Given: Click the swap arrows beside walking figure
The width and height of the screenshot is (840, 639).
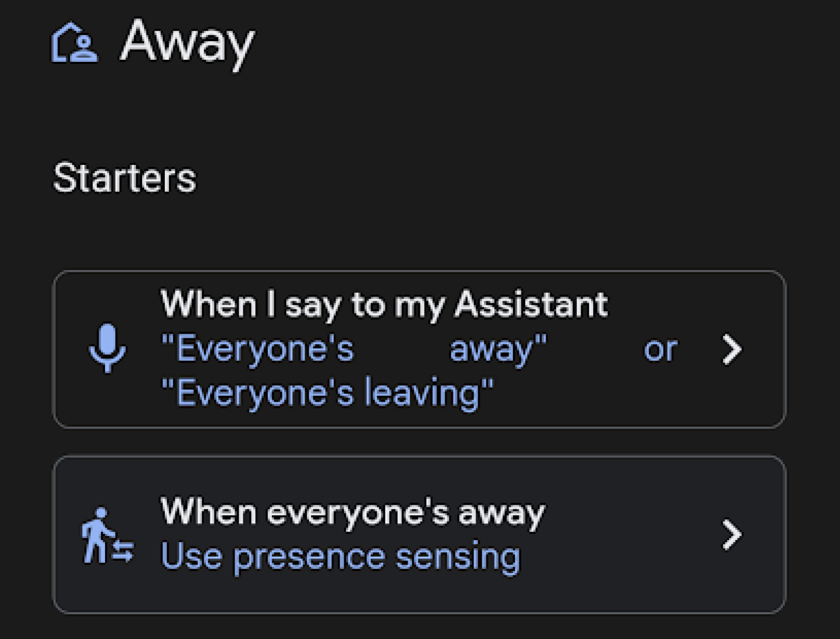Looking at the screenshot, I should click(123, 551).
